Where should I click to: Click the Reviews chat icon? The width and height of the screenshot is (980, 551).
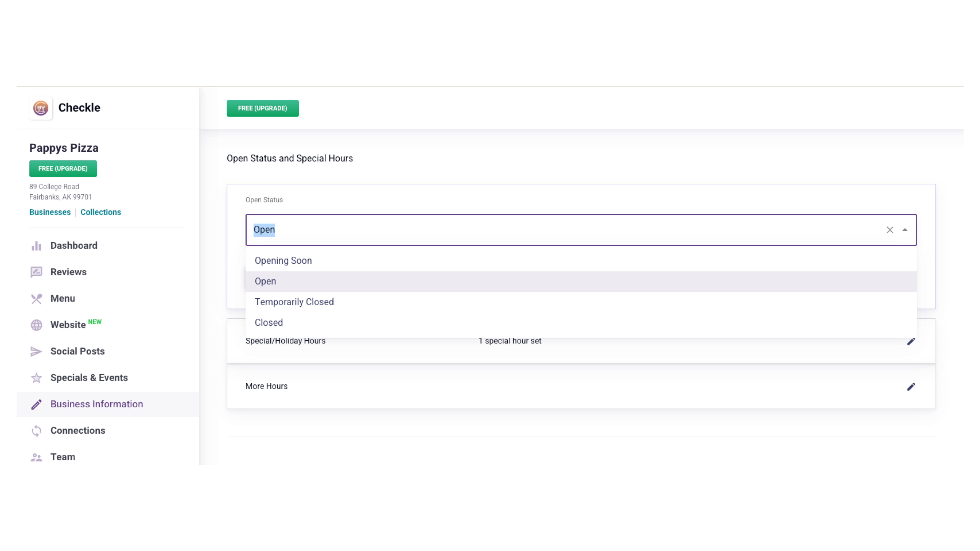pos(37,272)
